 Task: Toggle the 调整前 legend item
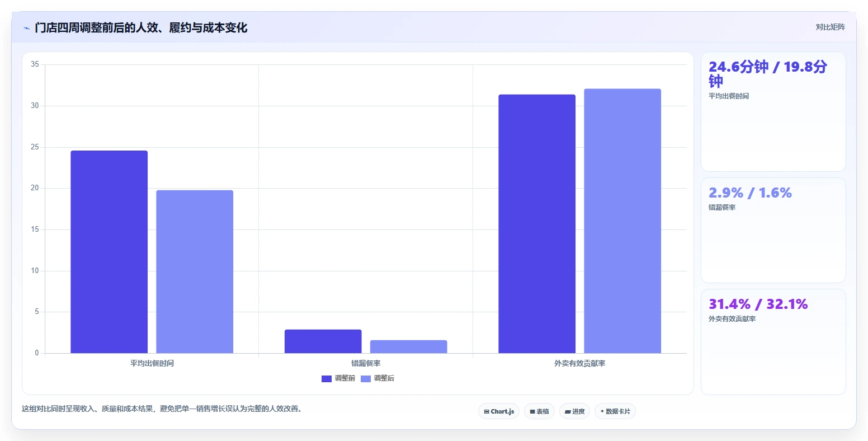(x=338, y=379)
